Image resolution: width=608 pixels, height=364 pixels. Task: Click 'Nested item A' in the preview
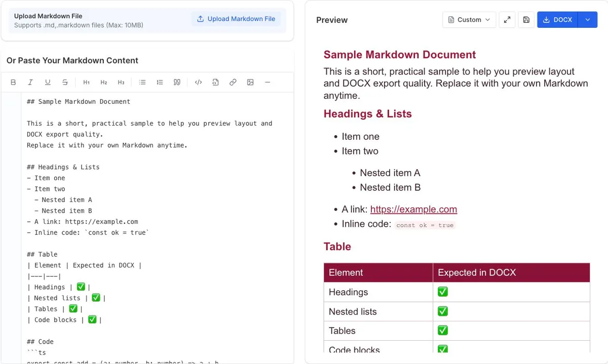[x=390, y=173]
